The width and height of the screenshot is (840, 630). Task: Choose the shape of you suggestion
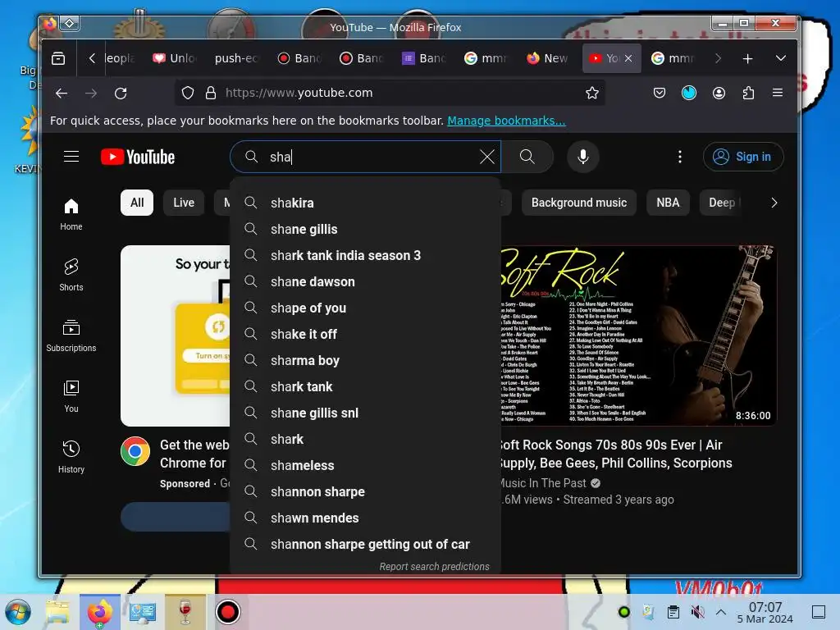tap(365, 308)
